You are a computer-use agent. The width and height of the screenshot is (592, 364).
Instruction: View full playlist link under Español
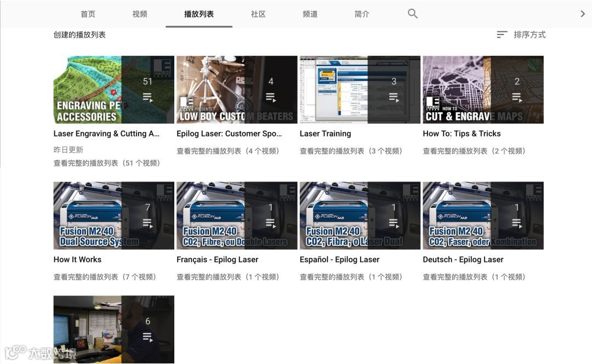click(352, 277)
